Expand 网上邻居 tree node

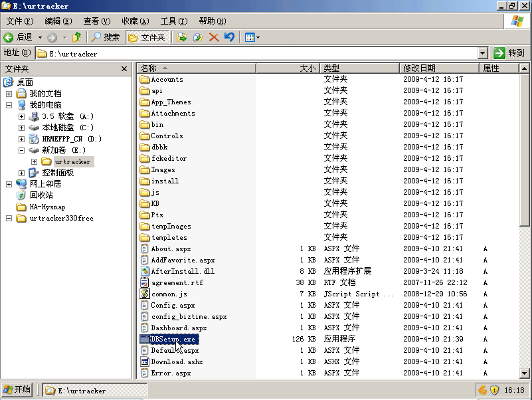coord(9,184)
